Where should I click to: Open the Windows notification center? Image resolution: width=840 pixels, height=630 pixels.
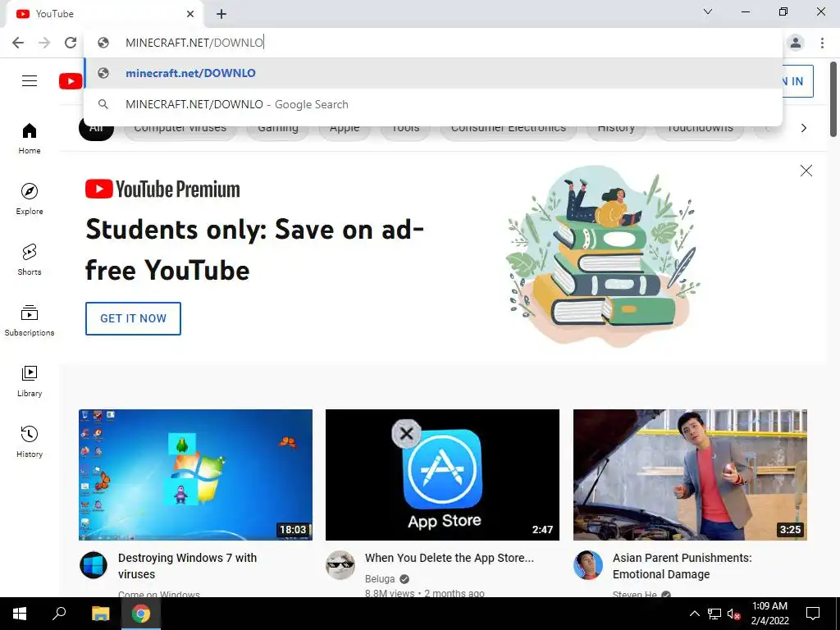point(813,614)
